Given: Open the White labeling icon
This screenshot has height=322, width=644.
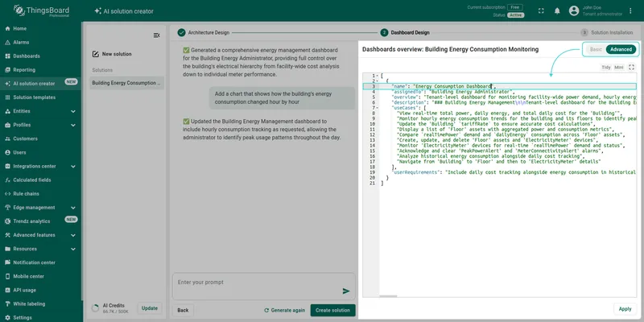Looking at the screenshot, I should point(7,304).
